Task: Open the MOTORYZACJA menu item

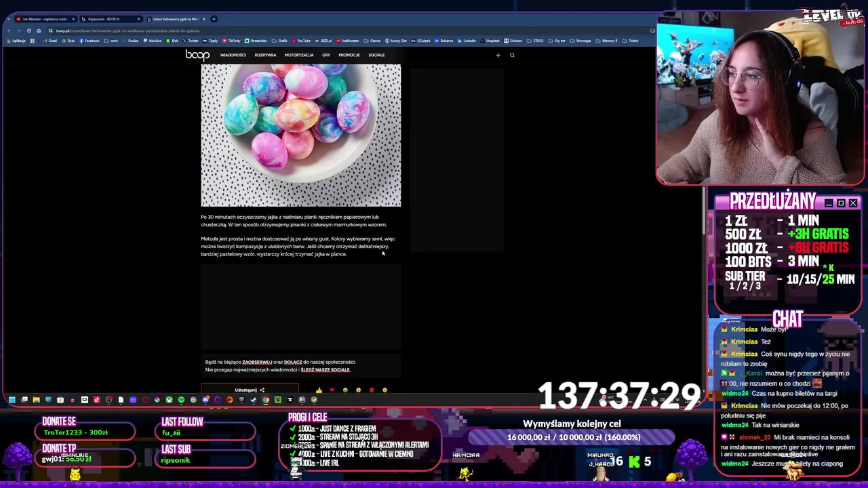Action: coord(299,55)
